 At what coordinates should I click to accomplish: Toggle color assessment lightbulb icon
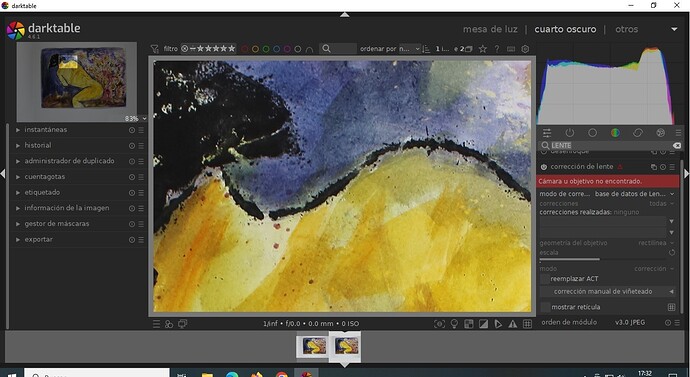[454, 324]
